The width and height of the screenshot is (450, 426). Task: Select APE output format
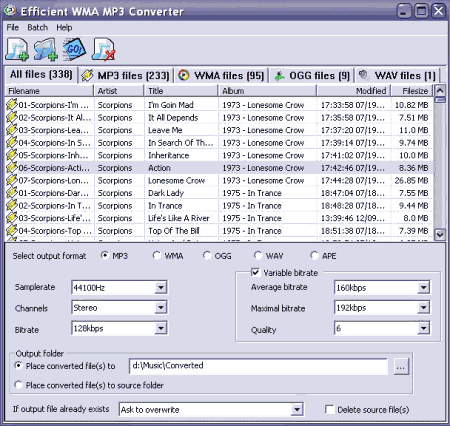(x=314, y=256)
